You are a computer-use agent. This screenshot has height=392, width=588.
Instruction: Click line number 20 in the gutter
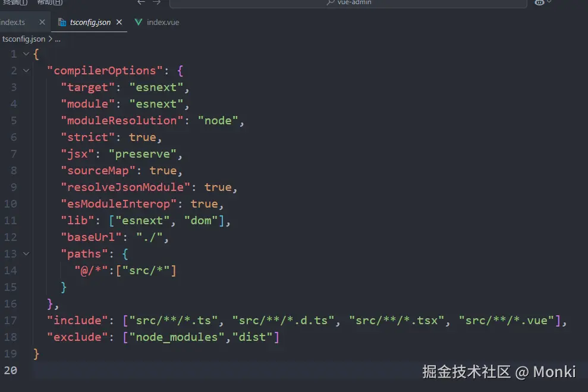tap(11, 371)
